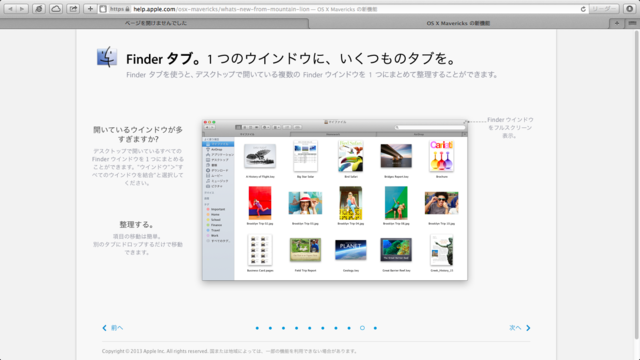Switch to the ページを開けませんでした tab
Viewport: 640px width, 360px height.
(155, 23)
